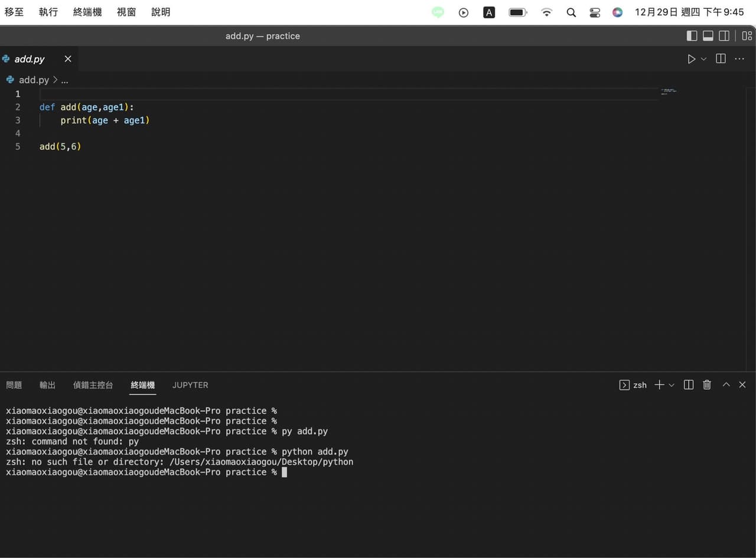Switch to the JUPYTER tab
Screen dimensions: 756x558
tap(190, 385)
